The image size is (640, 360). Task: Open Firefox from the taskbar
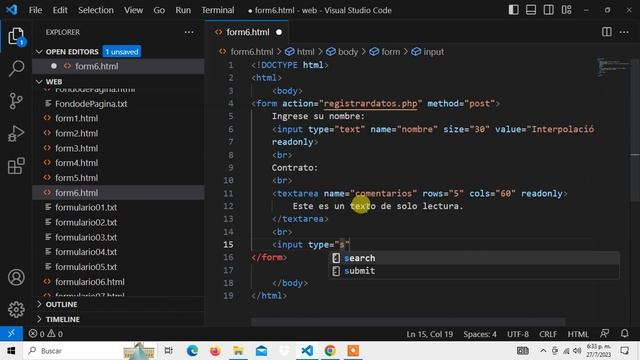[215, 351]
